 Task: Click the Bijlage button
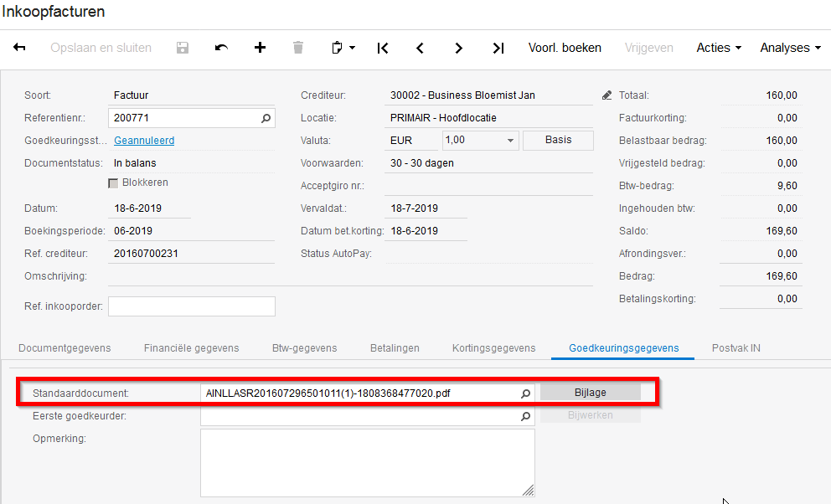590,392
